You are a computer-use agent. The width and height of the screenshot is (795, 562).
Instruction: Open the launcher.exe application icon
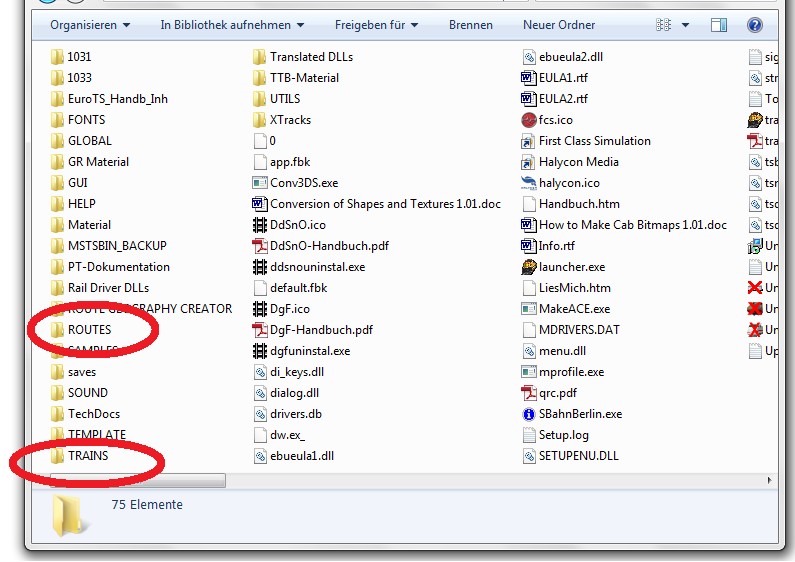click(529, 267)
